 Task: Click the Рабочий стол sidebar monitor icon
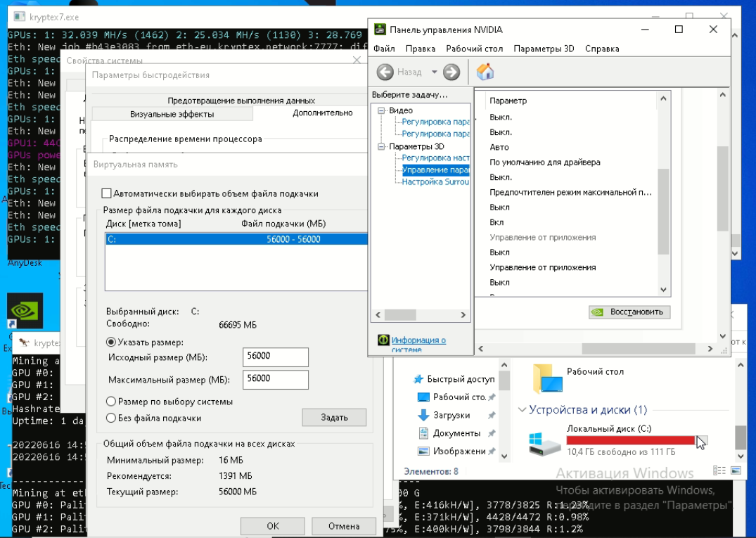[423, 397]
